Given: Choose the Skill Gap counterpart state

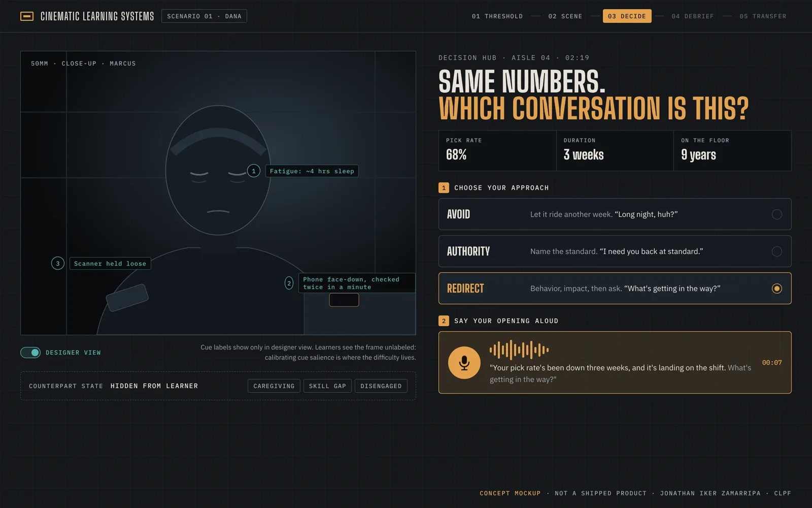Looking at the screenshot, I should [x=327, y=386].
